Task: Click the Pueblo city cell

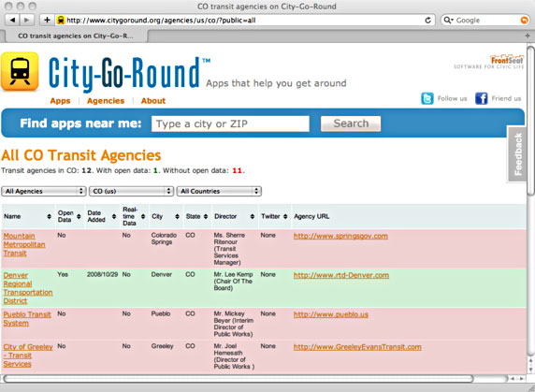Action: (x=161, y=313)
